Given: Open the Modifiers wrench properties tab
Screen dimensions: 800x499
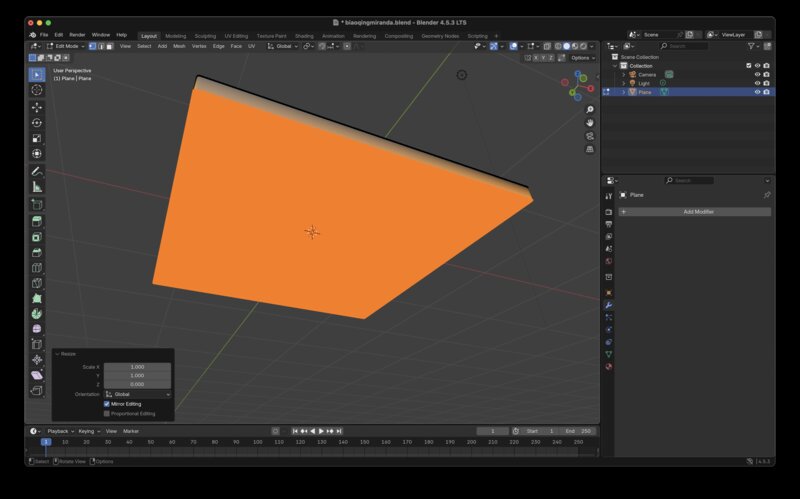Looking at the screenshot, I should (609, 305).
